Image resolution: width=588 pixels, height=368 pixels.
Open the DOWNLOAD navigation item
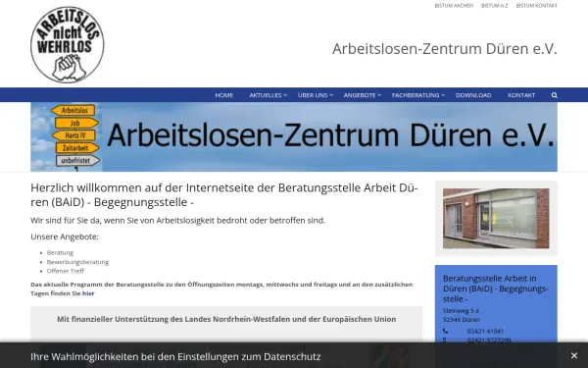pos(473,95)
